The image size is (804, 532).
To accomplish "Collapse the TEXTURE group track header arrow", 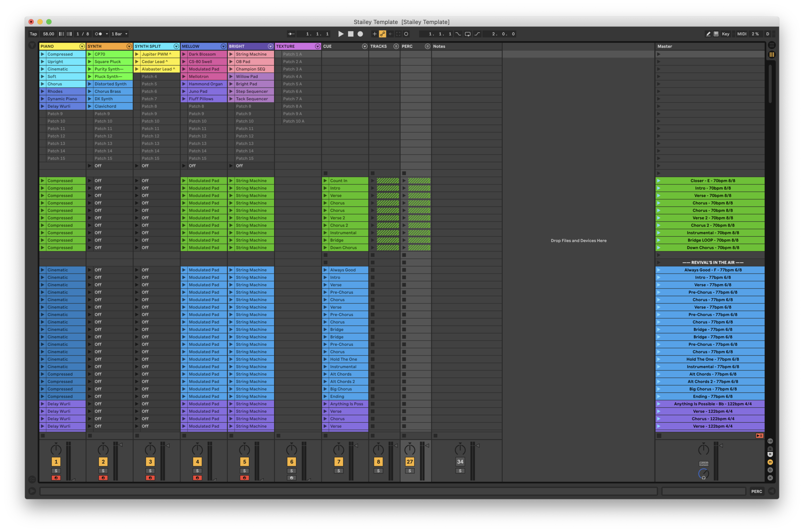I will (317, 47).
